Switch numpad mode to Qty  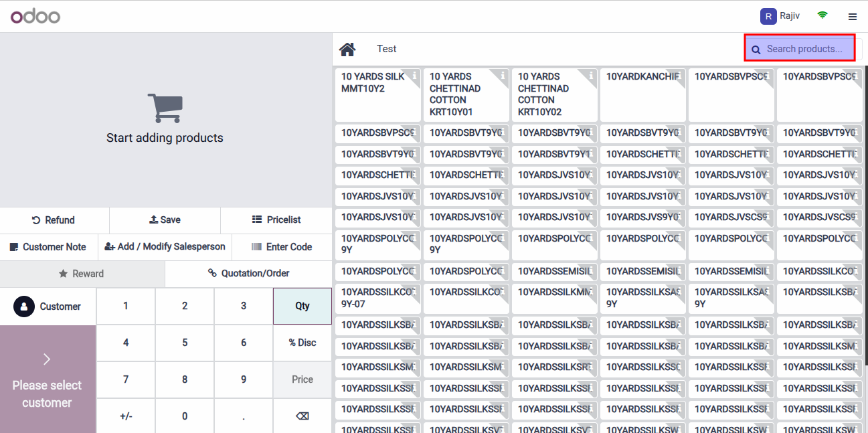coord(302,306)
